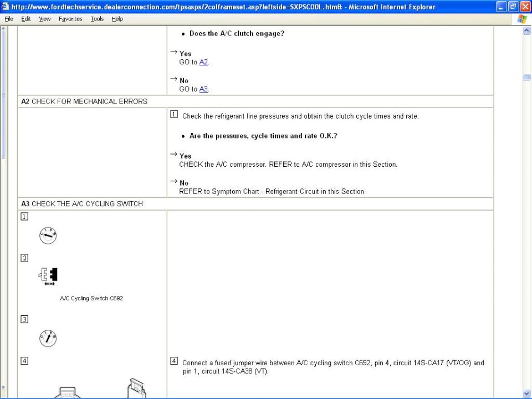This screenshot has height=399, width=532.
Task: Open the Help menu
Action: [117, 19]
